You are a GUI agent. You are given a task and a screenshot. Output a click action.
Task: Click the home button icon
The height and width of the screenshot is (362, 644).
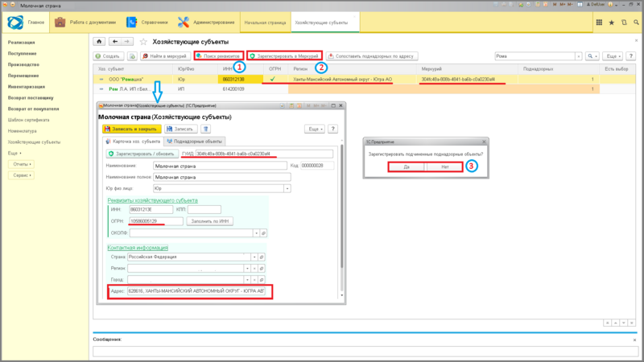coord(99,42)
